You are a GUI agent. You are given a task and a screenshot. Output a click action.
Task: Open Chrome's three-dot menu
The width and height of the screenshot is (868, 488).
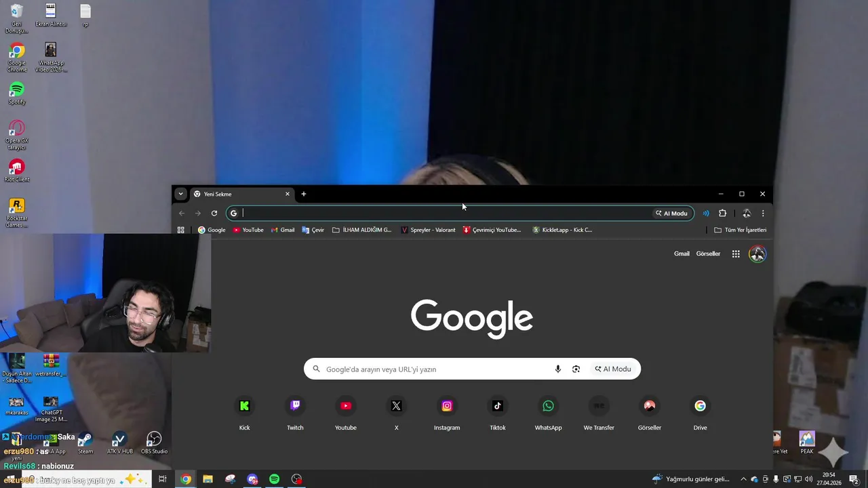[763, 213]
